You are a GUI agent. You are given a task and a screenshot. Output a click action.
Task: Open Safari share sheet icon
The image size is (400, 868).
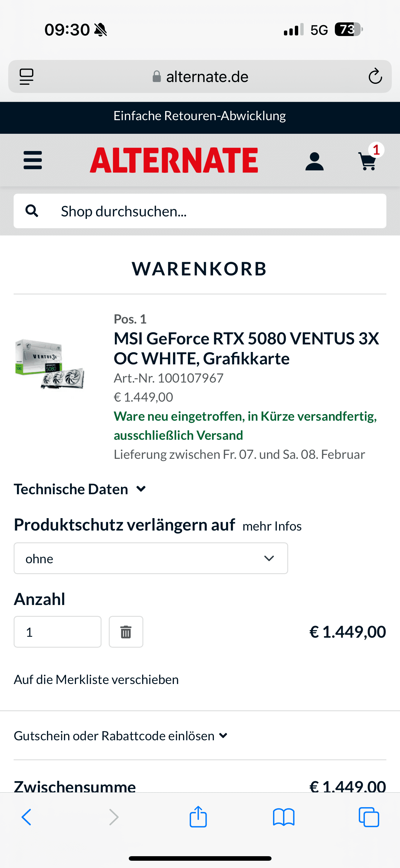coord(198,817)
